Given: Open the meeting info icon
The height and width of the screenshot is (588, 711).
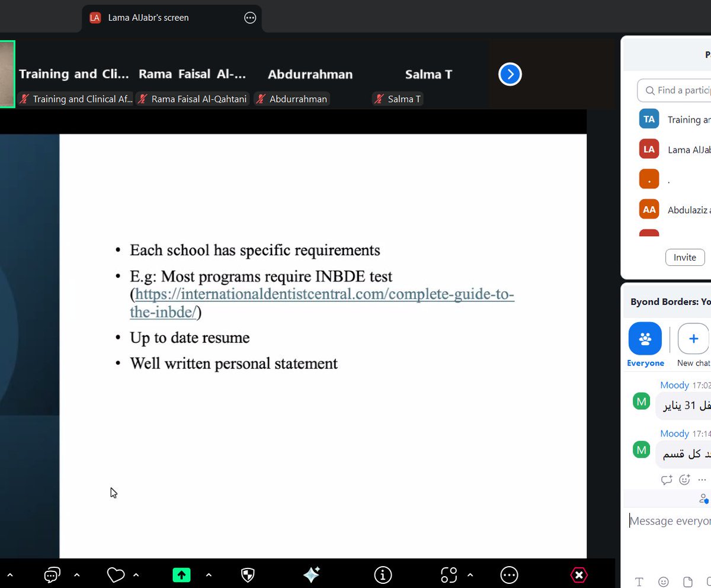Looking at the screenshot, I should (x=383, y=574).
